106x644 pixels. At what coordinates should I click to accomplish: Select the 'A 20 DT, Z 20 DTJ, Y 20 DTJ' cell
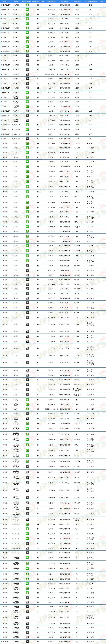click(91, 617)
